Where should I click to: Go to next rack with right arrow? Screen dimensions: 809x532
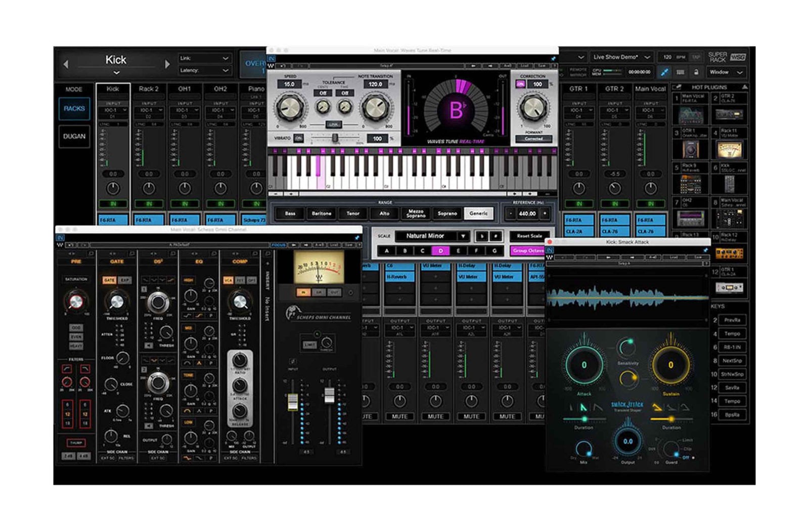click(x=167, y=64)
